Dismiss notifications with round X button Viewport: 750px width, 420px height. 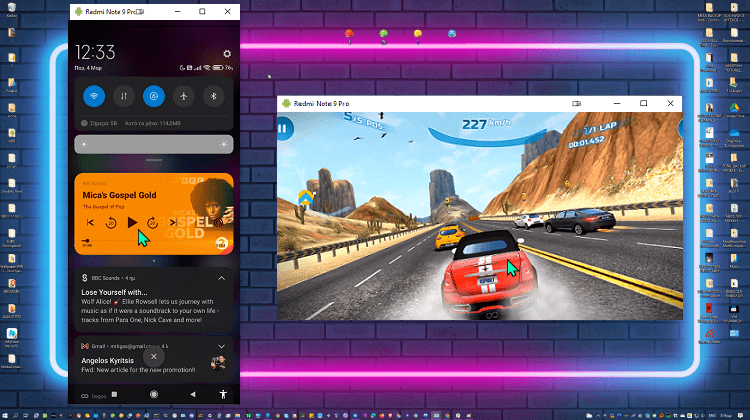click(x=154, y=356)
